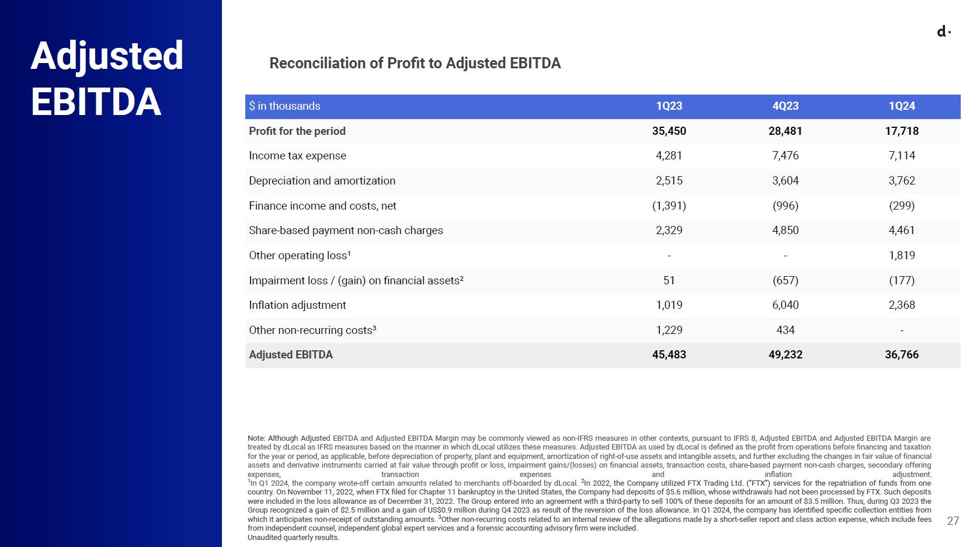Select 1Q24 Adjusted EBITDA total 36,766
The height and width of the screenshot is (547, 980).
(x=902, y=355)
